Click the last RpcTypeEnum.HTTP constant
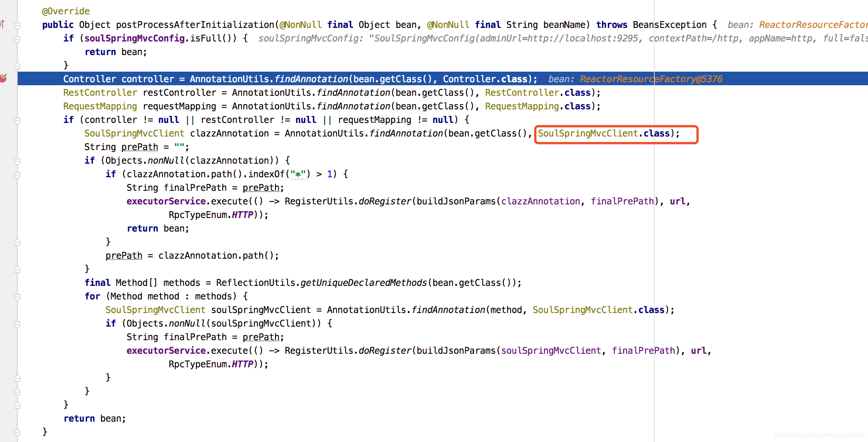The image size is (868, 442). coord(211,364)
